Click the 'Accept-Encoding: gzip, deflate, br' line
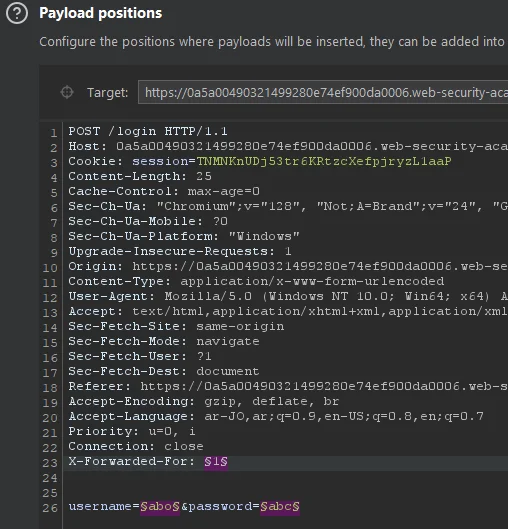The height and width of the screenshot is (529, 508). [x=204, y=401]
